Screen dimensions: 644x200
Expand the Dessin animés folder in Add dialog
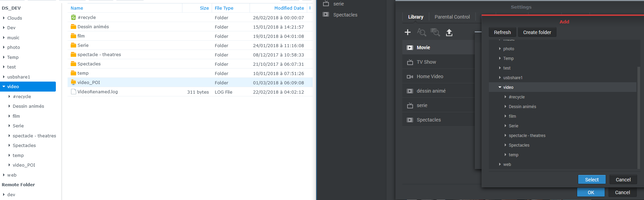tap(505, 107)
